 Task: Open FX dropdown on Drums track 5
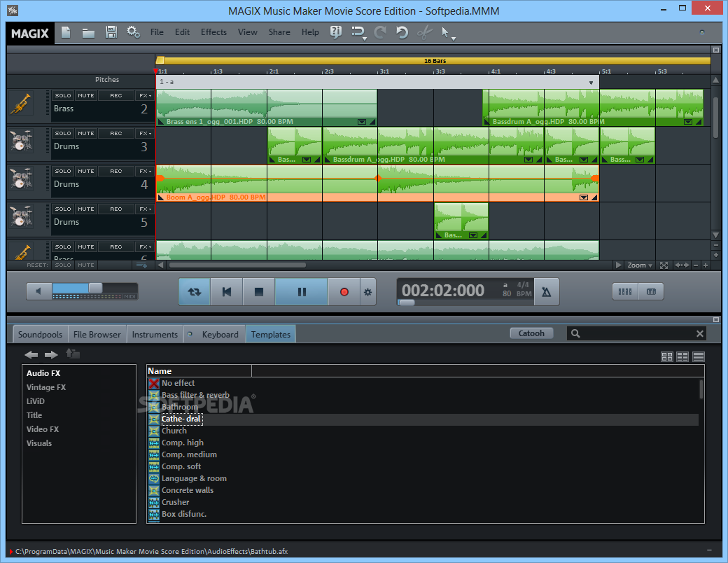pos(146,209)
